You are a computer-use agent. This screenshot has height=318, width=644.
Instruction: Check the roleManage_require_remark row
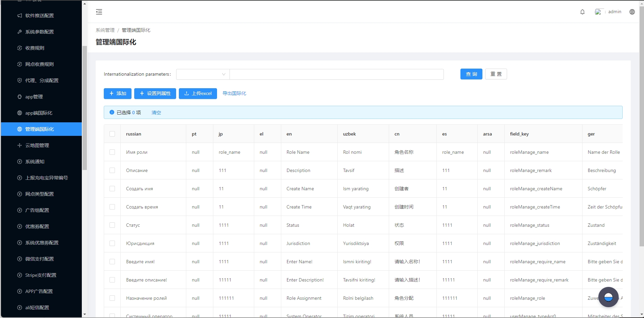click(x=112, y=280)
